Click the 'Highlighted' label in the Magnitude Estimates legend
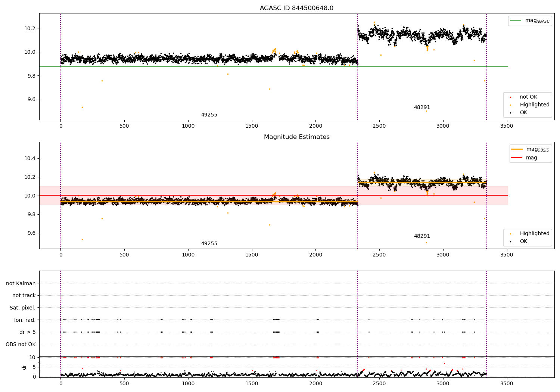The width and height of the screenshot is (560, 392). (x=535, y=234)
